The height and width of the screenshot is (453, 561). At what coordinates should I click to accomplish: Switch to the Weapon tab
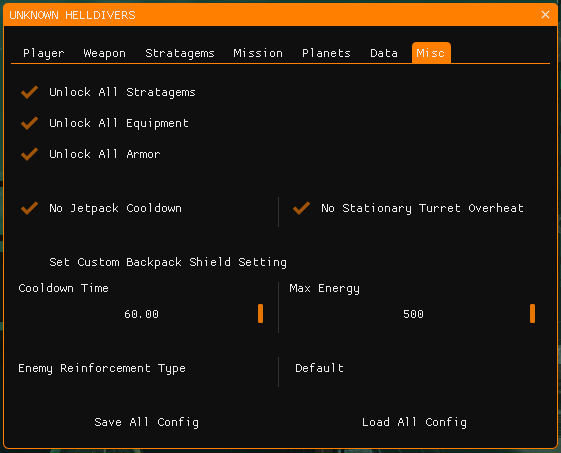point(104,53)
